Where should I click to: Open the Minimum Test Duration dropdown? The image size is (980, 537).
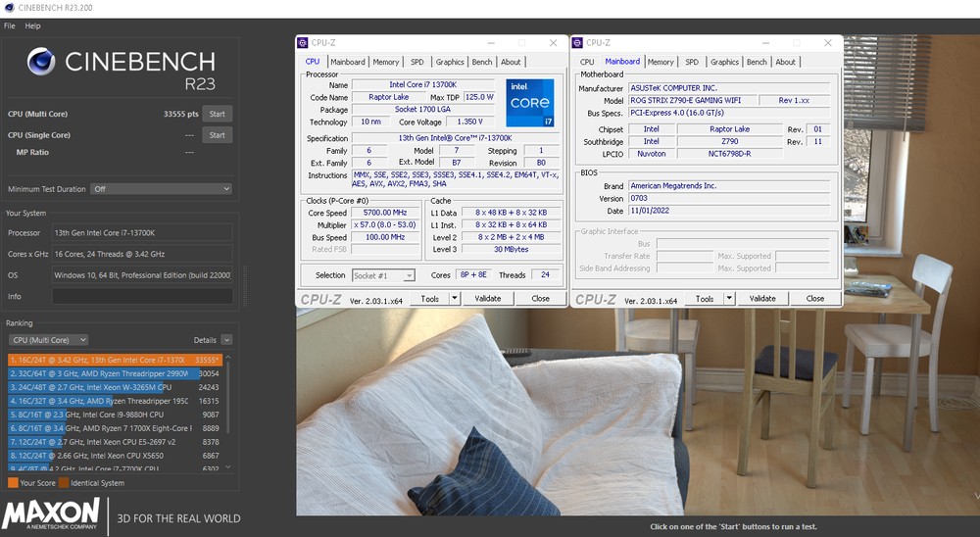pos(162,189)
